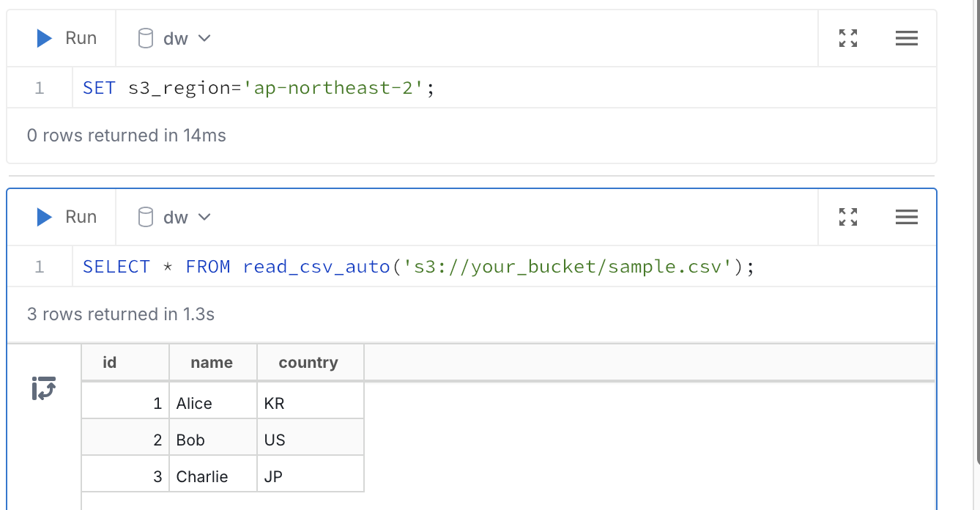Click the SET s3_region code line to edit
Viewport: 980px width, 510px height.
point(256,87)
